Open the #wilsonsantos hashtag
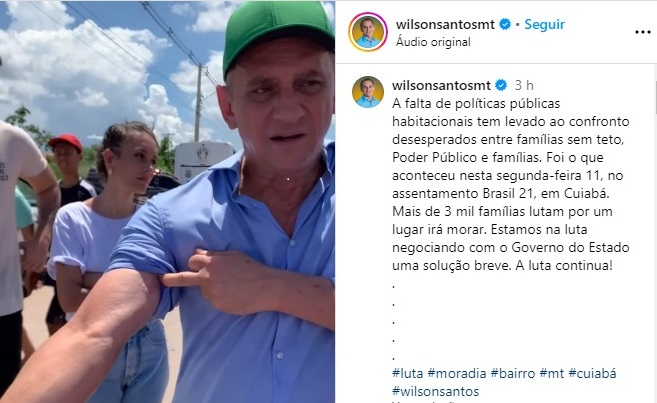 pyautogui.click(x=435, y=391)
